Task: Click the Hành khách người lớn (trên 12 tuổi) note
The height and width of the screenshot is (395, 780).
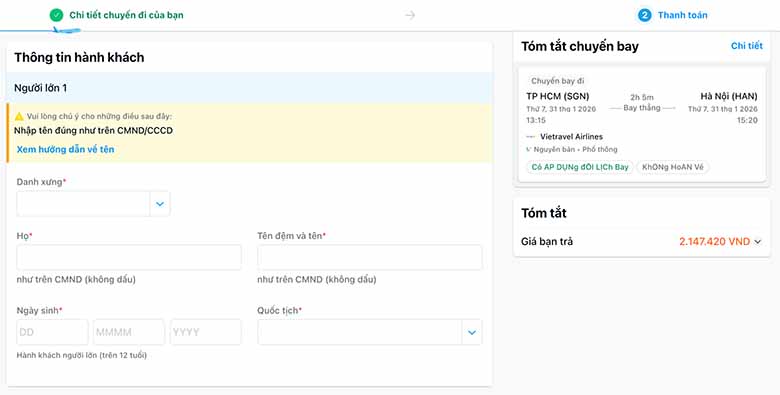Action: coord(82,355)
